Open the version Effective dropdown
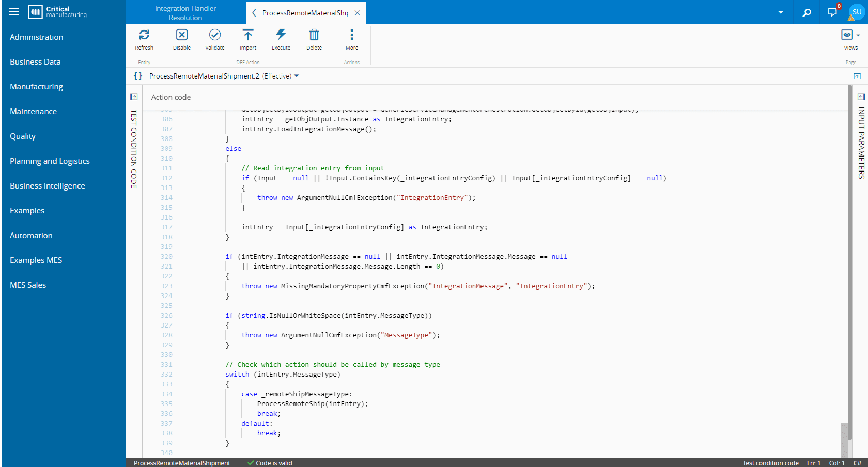This screenshot has width=868, height=467. (297, 76)
